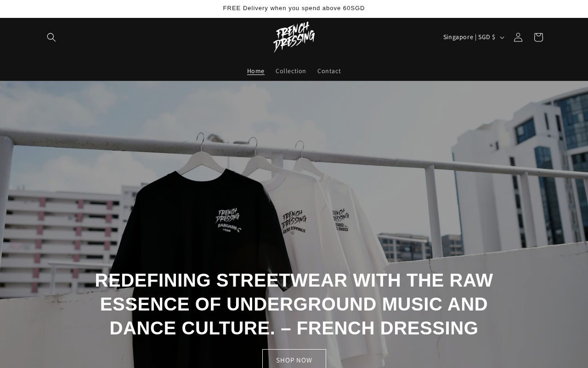Go to the Home menu item

[255, 71]
